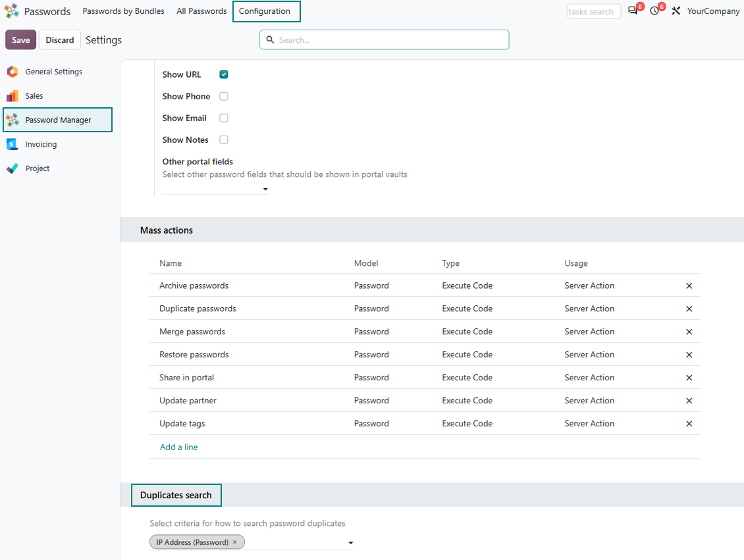Open the Passwords by Bundles menu

pos(123,11)
